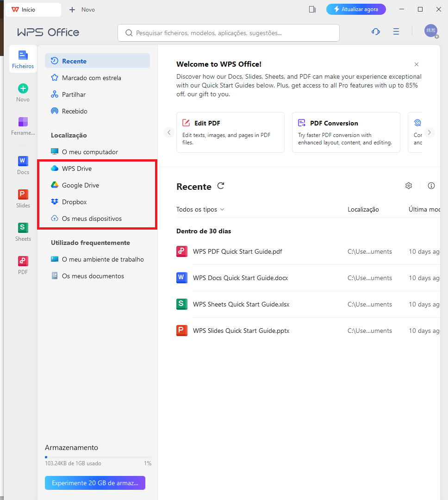
Task: Show the previous welcome card
Action: tap(169, 132)
